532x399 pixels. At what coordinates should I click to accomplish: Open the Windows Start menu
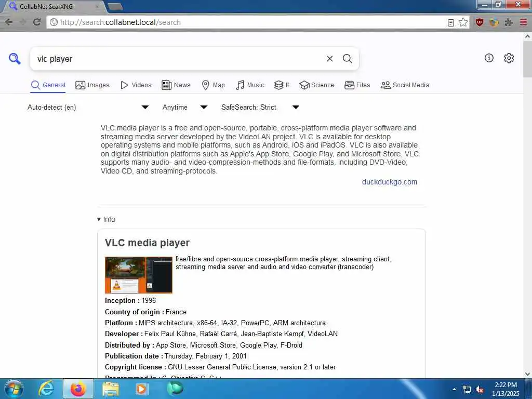(14, 389)
